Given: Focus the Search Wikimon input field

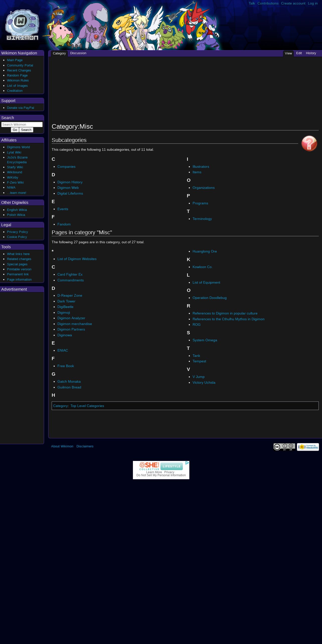Looking at the screenshot, I should 22,124.
